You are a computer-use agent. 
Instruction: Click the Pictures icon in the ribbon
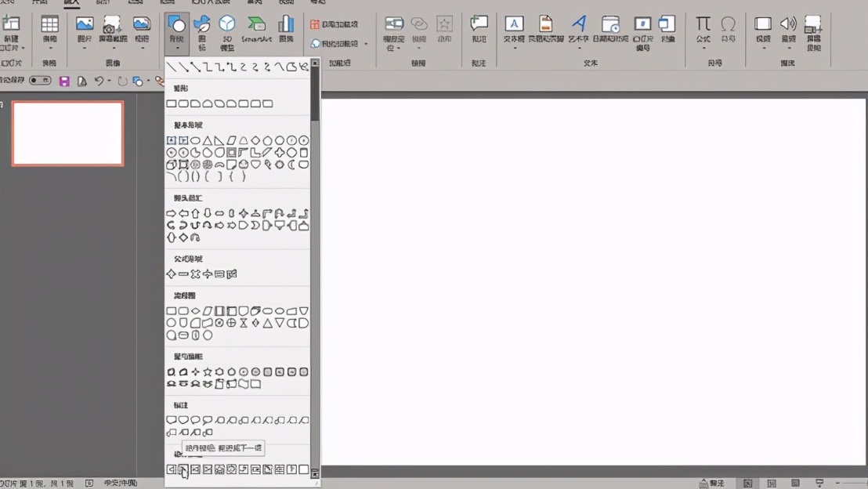84,24
